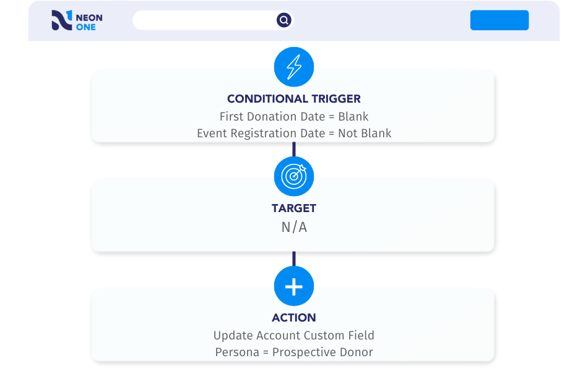Click First Donation Date = Blank condition
This screenshot has height=371, width=588.
293,116
